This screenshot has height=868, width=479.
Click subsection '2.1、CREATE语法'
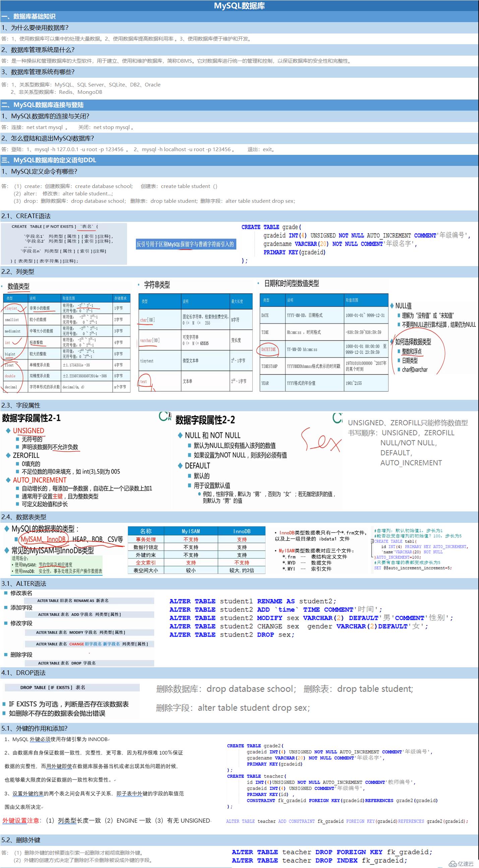(x=26, y=216)
